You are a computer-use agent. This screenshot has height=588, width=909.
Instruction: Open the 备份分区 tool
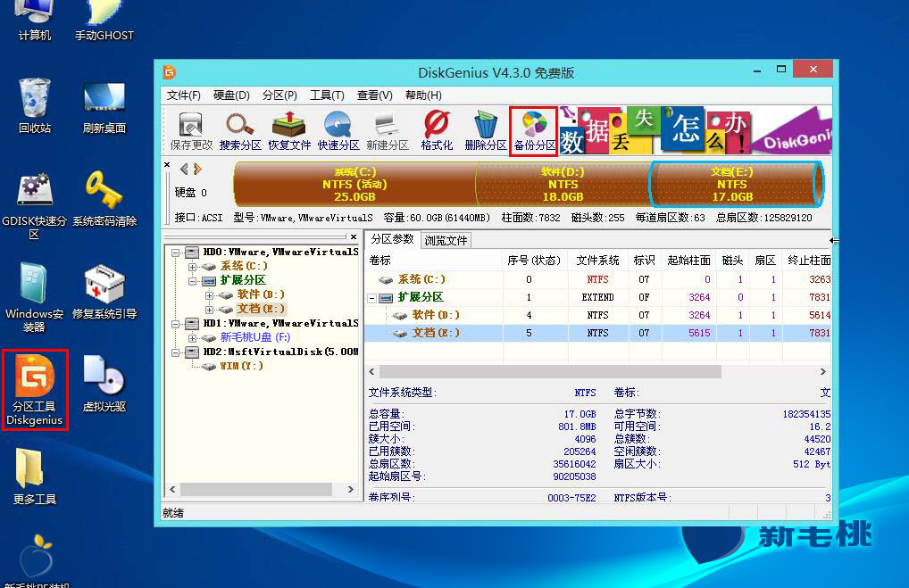534,131
